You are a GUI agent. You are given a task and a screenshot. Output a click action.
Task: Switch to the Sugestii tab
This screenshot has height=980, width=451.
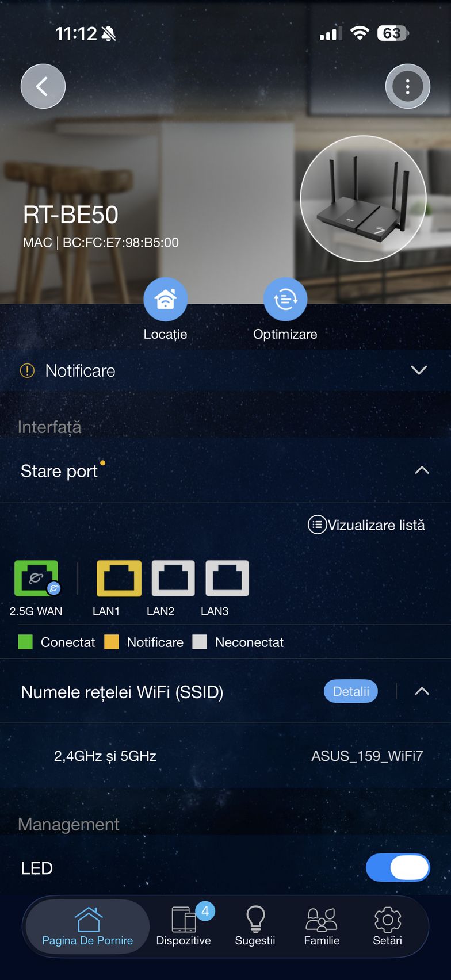tap(255, 926)
